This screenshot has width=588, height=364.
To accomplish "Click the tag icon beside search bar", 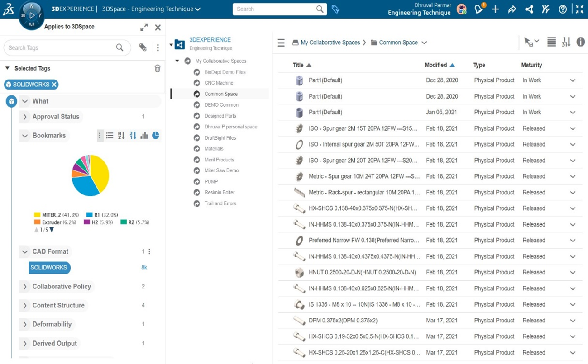I will 335,9.
